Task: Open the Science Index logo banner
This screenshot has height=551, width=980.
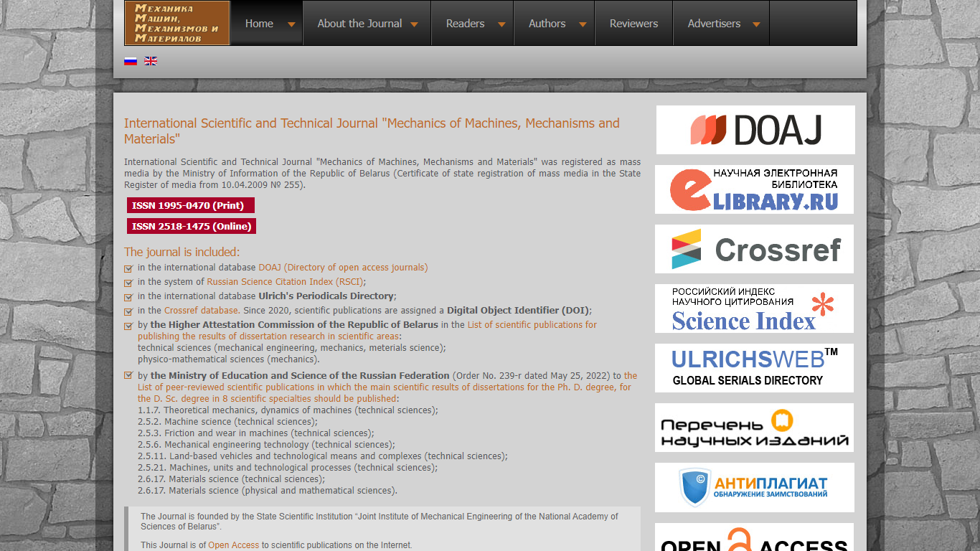Action: coord(754,309)
